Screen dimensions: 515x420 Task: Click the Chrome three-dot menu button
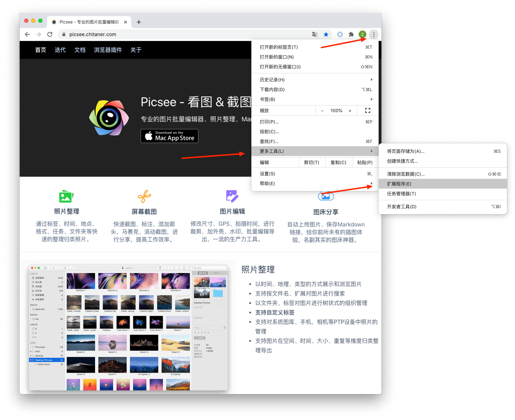click(374, 34)
